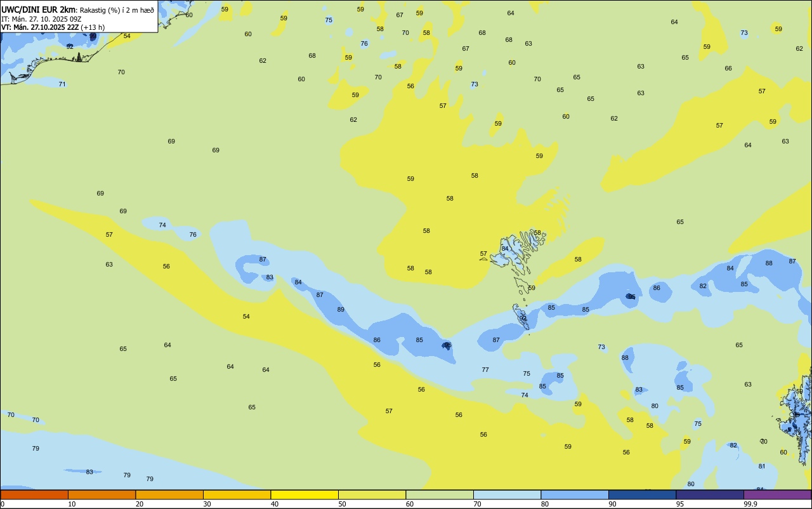Select the humidity value 81 on the map
This screenshot has height=509, width=812.
pyautogui.click(x=762, y=466)
